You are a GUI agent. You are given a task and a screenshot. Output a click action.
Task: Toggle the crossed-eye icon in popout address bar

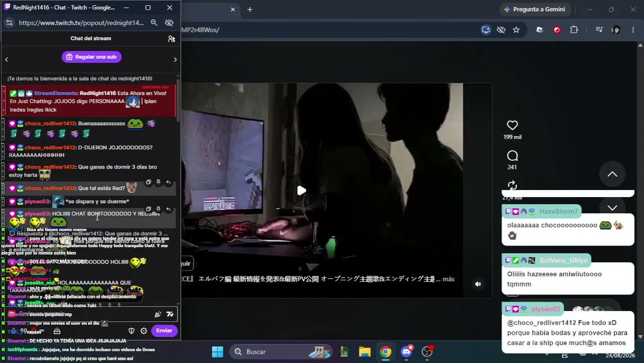(169, 23)
